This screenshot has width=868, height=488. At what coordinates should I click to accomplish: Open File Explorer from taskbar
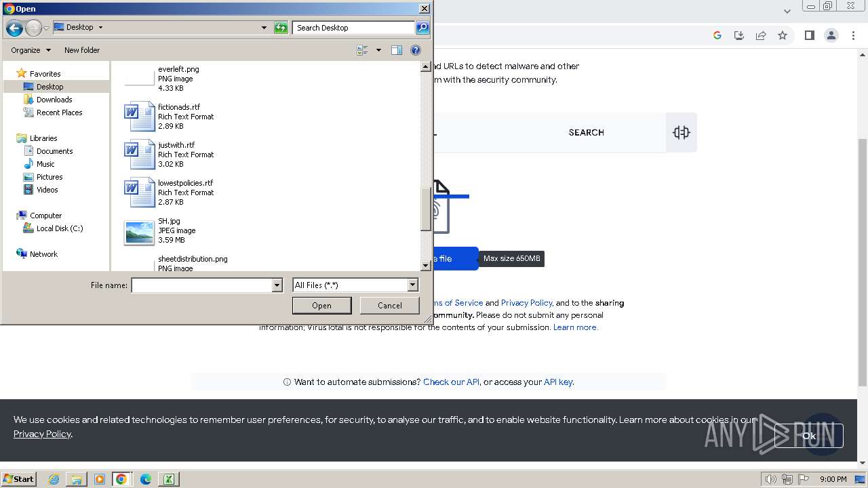point(77,479)
